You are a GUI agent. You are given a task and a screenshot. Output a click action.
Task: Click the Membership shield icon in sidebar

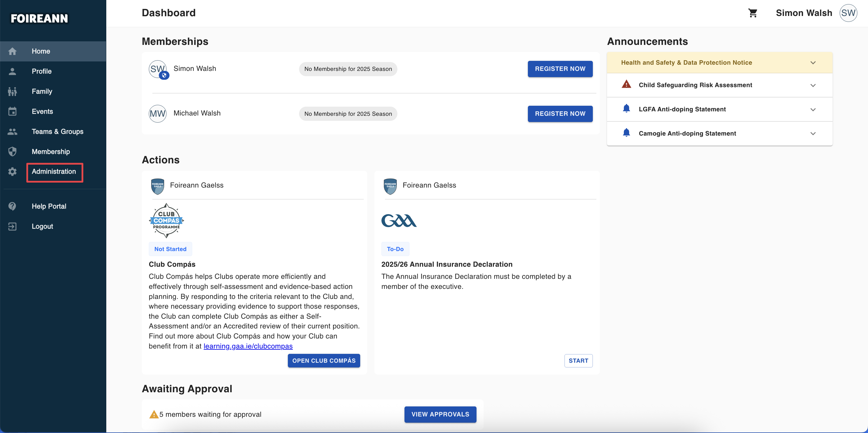coord(12,152)
